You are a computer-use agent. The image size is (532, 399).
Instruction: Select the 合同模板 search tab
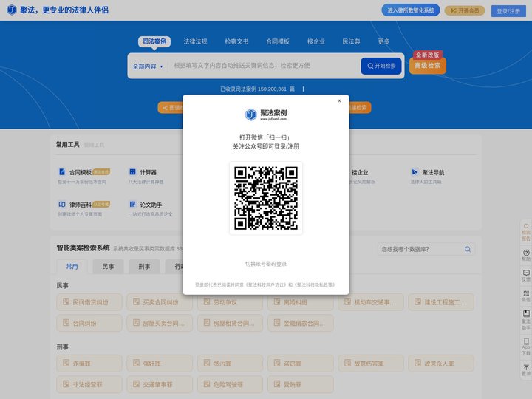[278, 41]
